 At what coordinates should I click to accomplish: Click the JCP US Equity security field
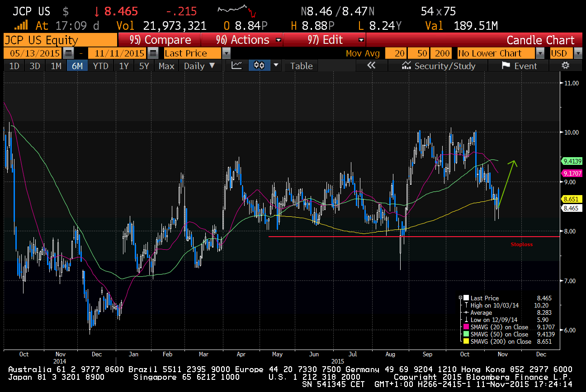[x=60, y=40]
